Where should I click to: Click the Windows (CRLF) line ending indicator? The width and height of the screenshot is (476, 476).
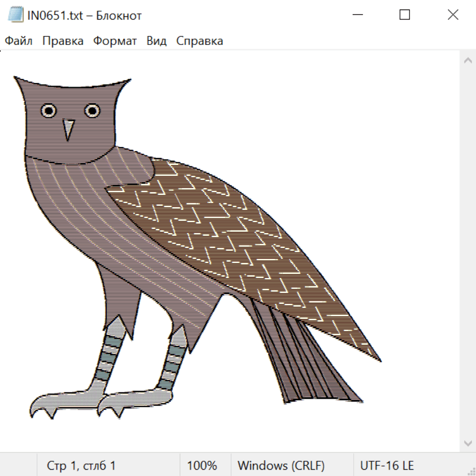coord(281,466)
